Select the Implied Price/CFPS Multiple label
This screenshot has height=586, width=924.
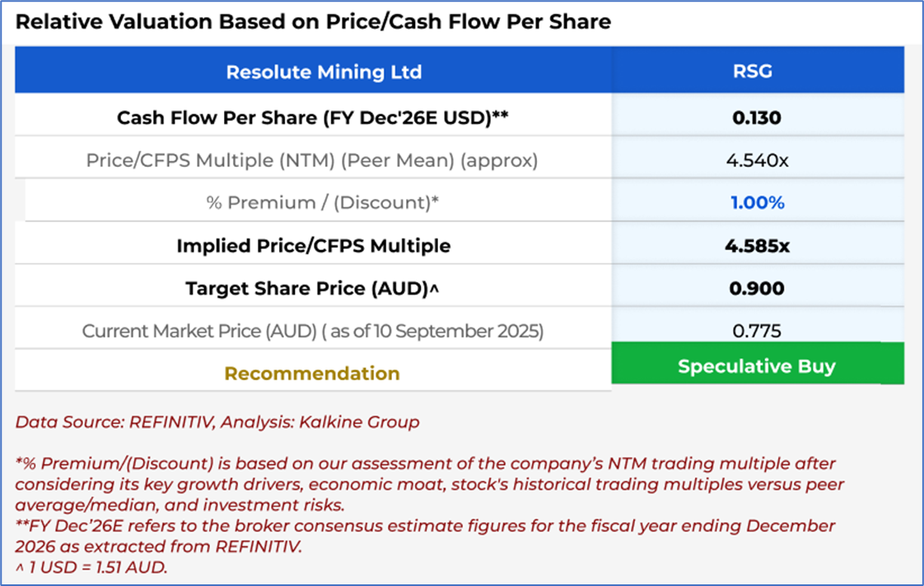[x=313, y=245]
